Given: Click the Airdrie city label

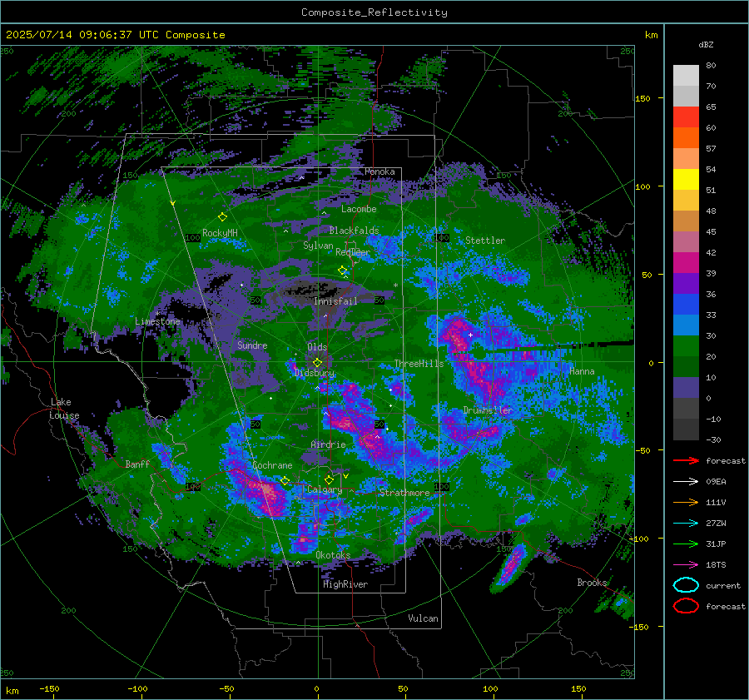Looking at the screenshot, I should (328, 444).
